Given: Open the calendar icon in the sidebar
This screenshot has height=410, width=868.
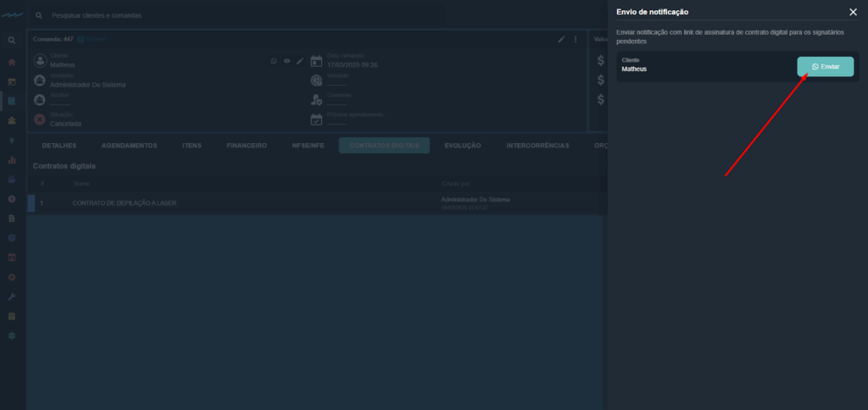Looking at the screenshot, I should coord(12,82).
